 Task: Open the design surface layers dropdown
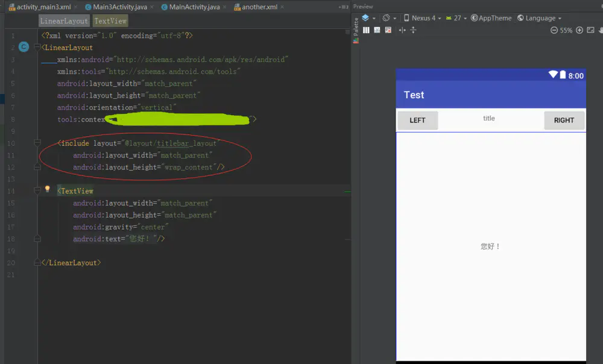click(368, 17)
